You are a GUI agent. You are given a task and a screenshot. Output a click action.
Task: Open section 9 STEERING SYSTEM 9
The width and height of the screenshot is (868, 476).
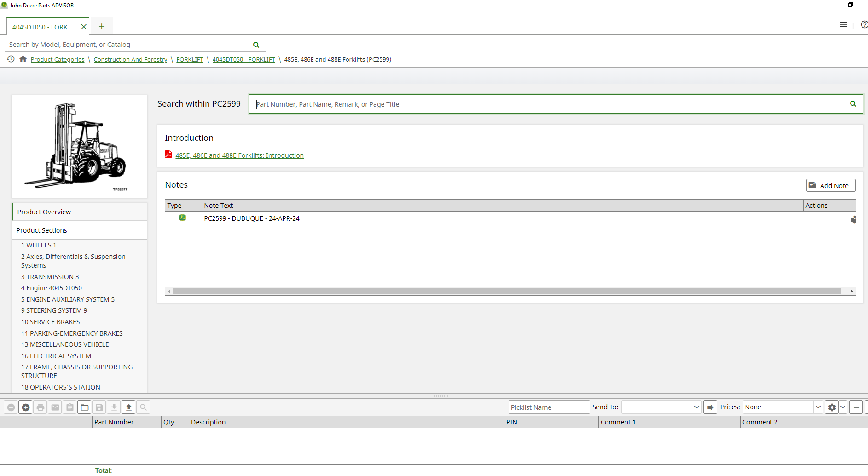coord(54,310)
